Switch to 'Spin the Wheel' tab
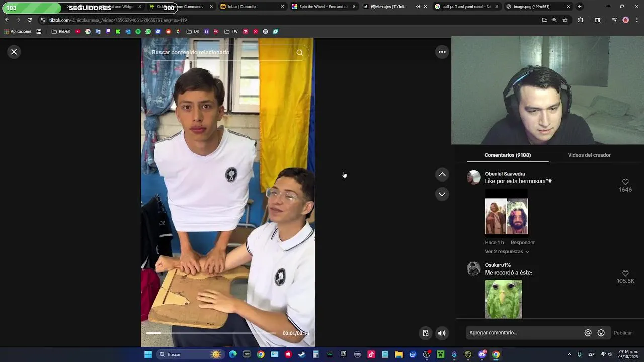 click(x=324, y=7)
